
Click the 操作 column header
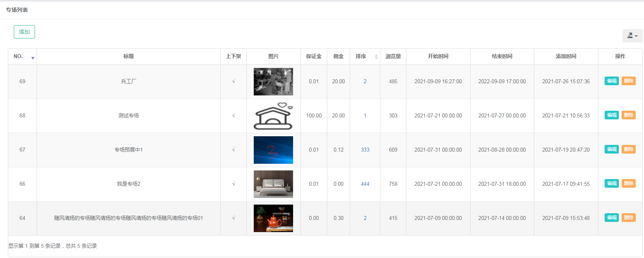[620, 57]
